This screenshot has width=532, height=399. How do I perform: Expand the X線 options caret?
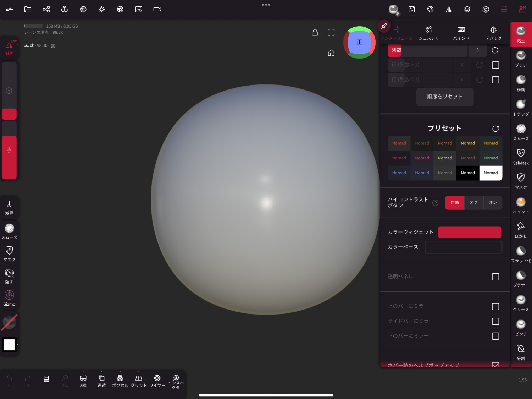pos(83,372)
